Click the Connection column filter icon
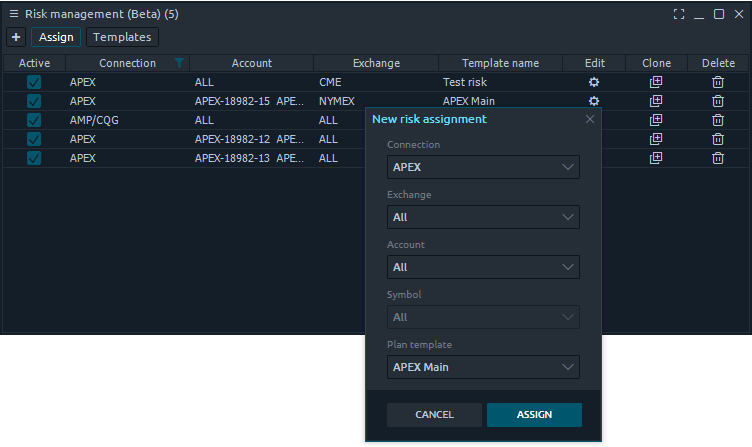 [x=179, y=63]
